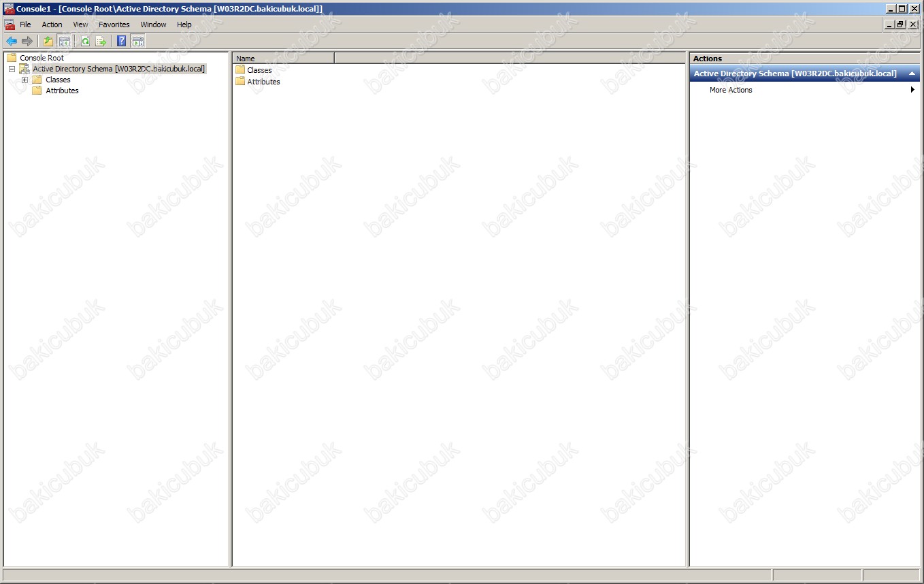
Task: Click Attributes folder icon in tree pane
Action: tap(37, 91)
